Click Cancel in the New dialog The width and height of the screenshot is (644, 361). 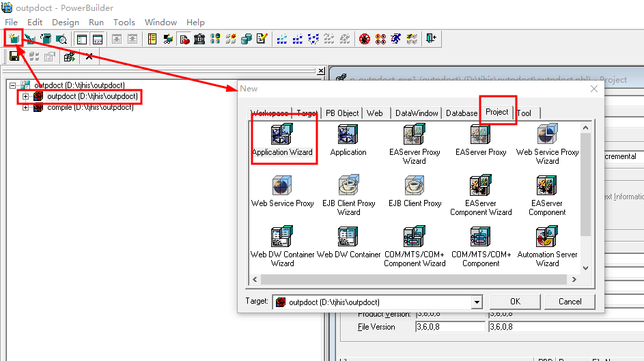(x=570, y=302)
